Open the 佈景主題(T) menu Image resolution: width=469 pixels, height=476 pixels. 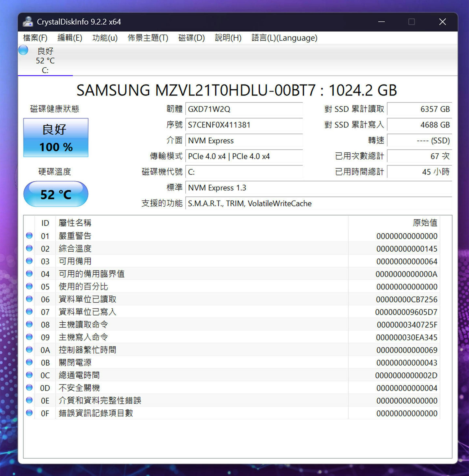click(x=148, y=38)
